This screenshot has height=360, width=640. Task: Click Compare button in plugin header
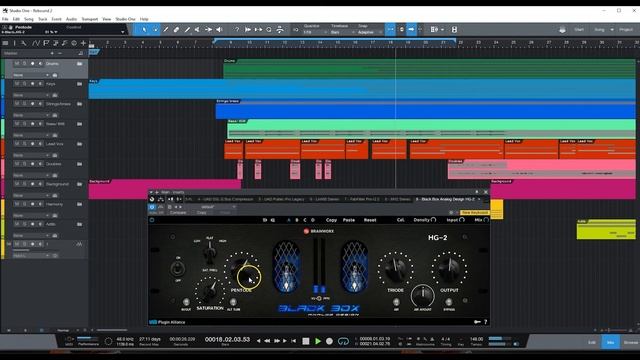(x=178, y=213)
